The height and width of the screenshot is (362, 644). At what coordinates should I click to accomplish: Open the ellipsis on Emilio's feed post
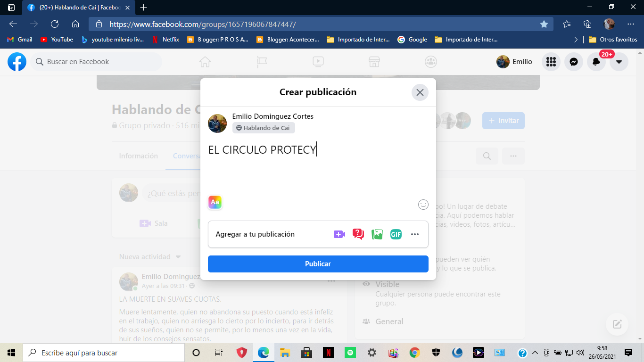[331, 281]
